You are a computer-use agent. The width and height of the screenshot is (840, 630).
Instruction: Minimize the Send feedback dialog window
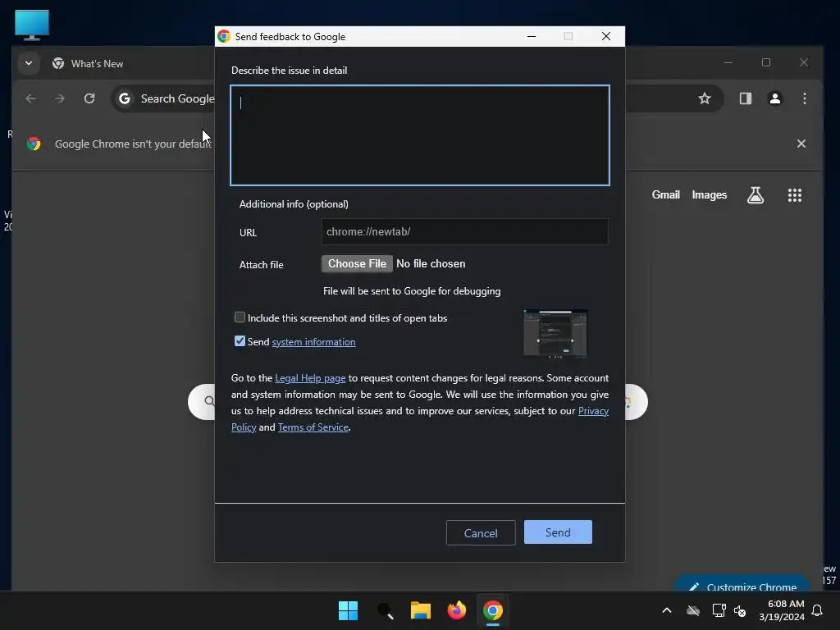point(532,36)
